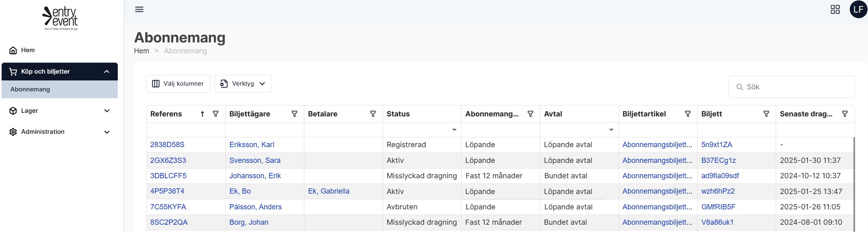Open the apps grid icon

tap(835, 9)
